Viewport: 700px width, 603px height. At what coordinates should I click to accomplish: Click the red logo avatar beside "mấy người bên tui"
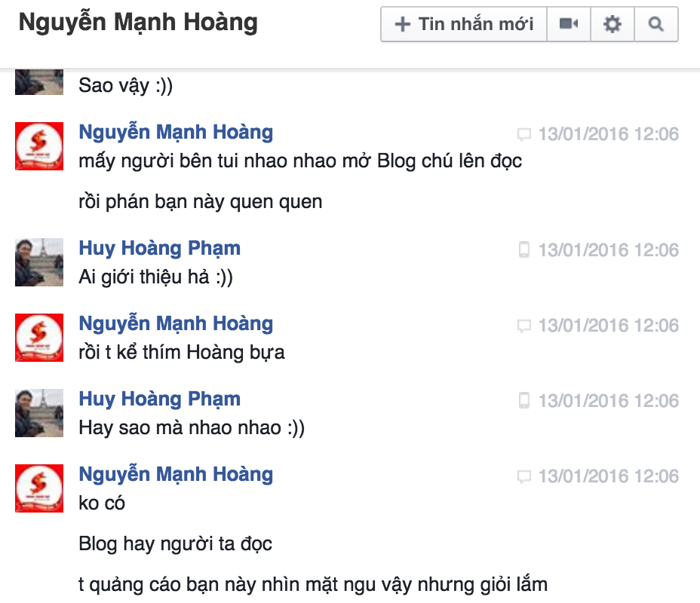39,145
